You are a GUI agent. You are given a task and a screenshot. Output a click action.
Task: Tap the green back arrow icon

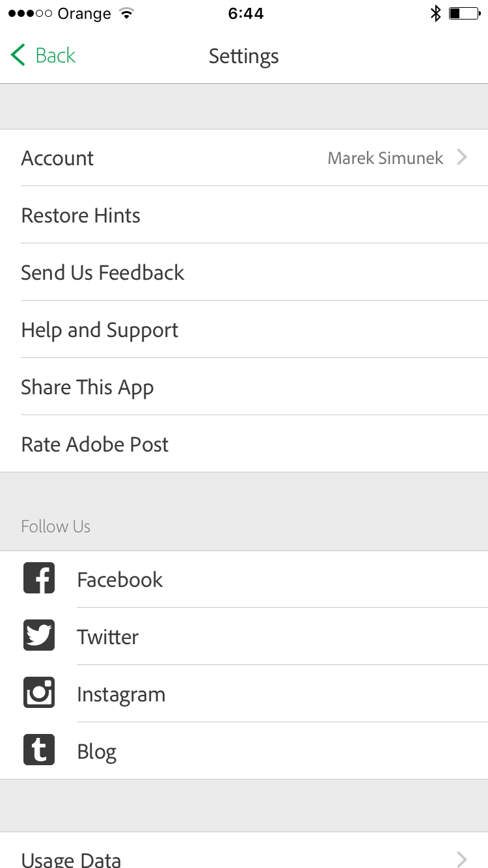18,55
